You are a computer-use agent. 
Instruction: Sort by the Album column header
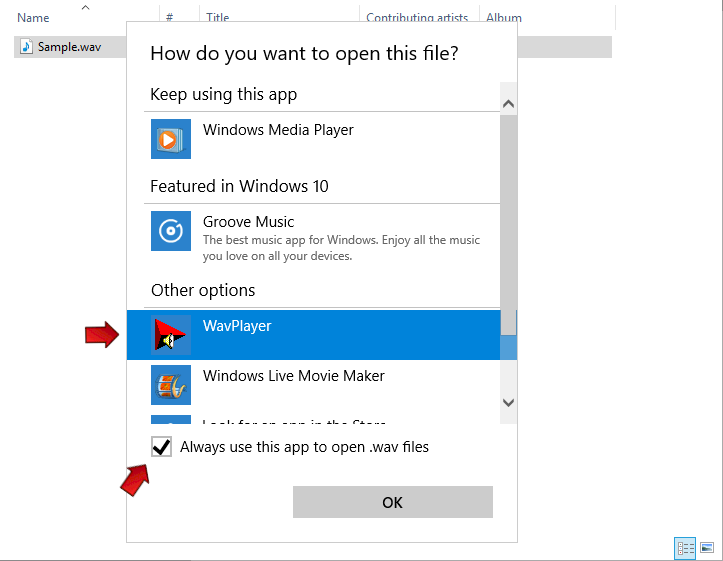pyautogui.click(x=504, y=18)
